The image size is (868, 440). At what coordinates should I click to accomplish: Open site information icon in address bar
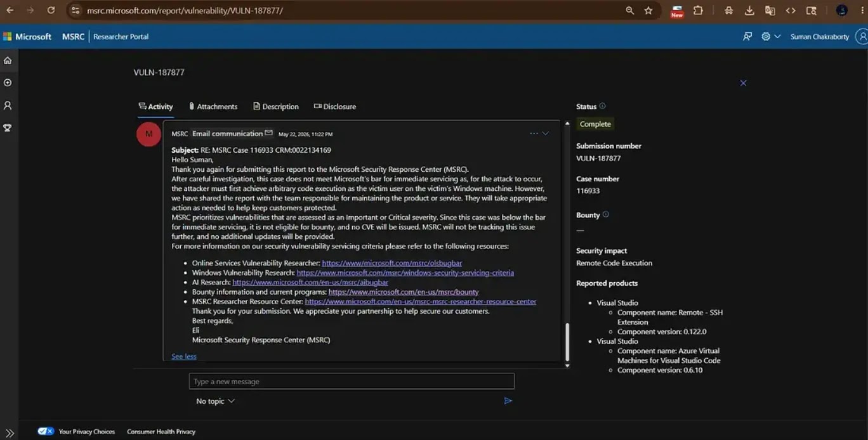coord(75,10)
